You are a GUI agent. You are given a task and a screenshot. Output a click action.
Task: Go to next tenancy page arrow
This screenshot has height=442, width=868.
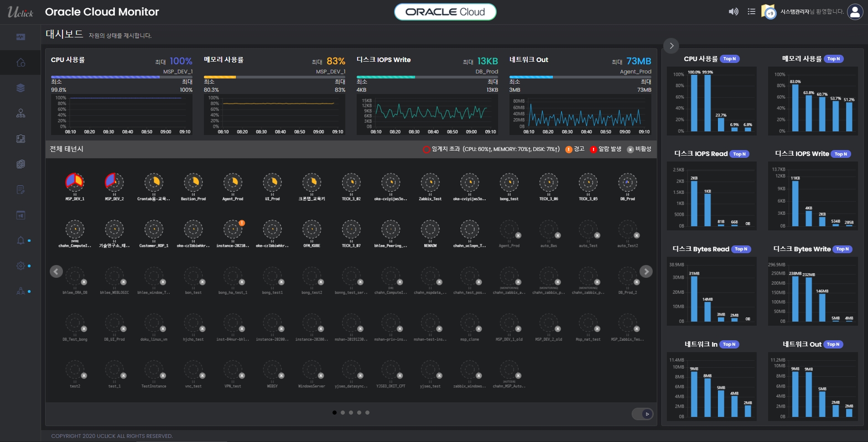(x=646, y=271)
